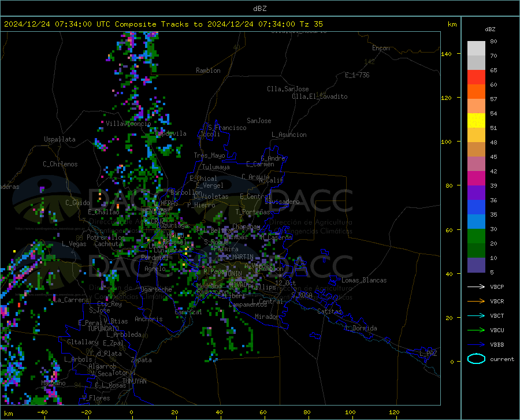
Task: Select the magenta 39-42 dBZ legend swatch
Action: (476, 179)
